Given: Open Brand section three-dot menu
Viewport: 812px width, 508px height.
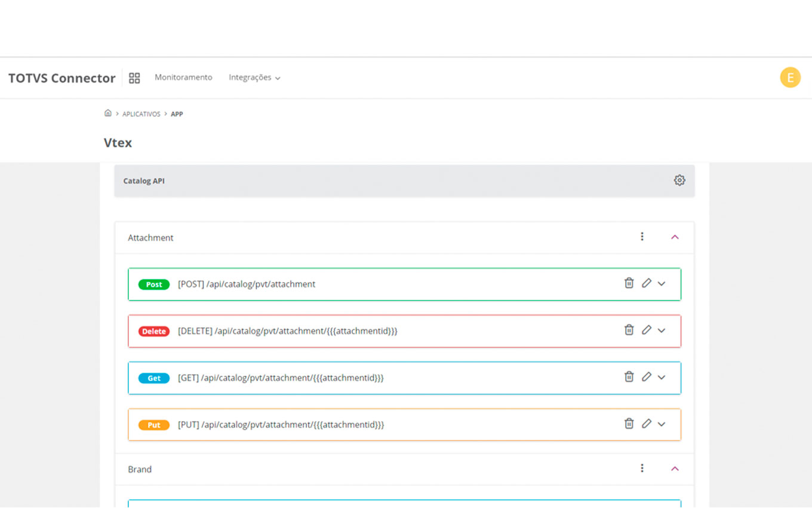Looking at the screenshot, I should (642, 469).
